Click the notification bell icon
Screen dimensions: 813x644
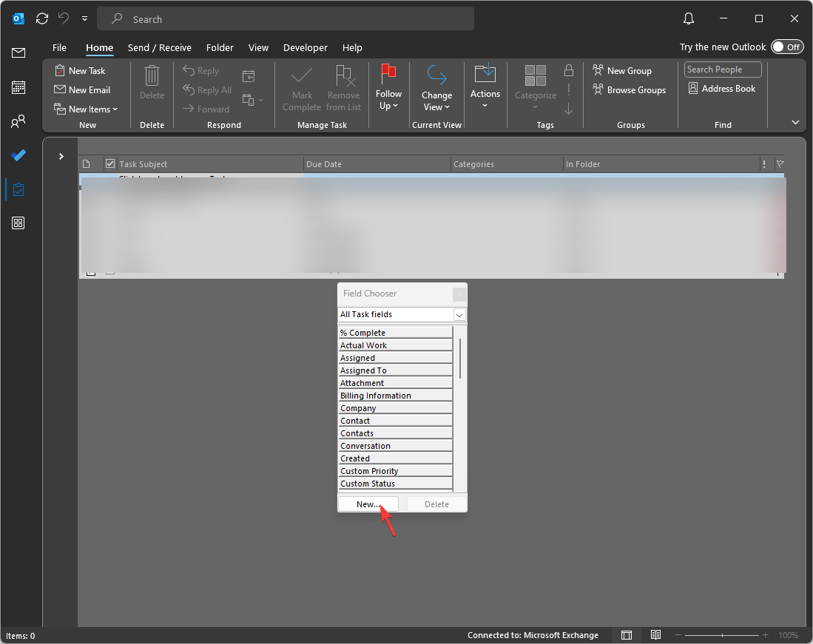click(689, 18)
